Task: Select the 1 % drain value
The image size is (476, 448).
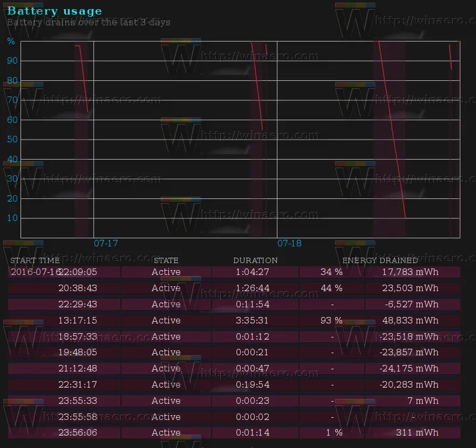Action: pyautogui.click(x=334, y=432)
